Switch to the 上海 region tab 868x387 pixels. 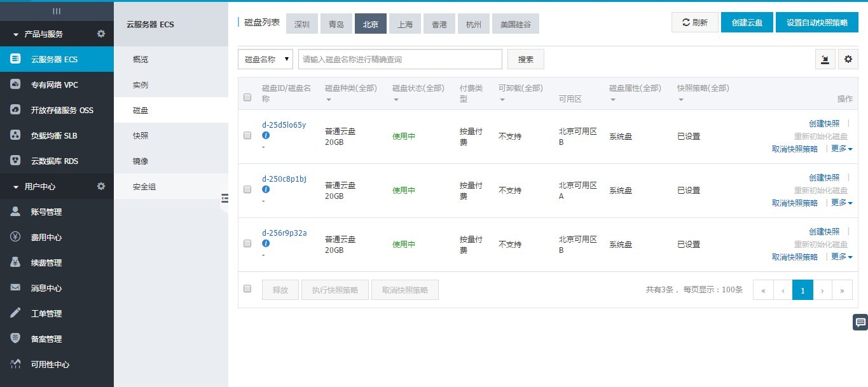pos(405,24)
